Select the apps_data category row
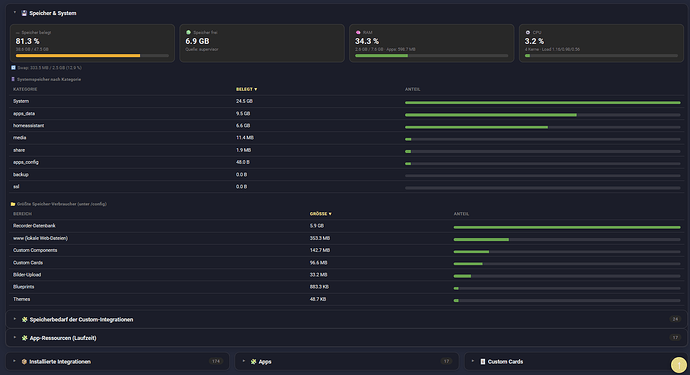This screenshot has height=375, width=690. coord(347,114)
